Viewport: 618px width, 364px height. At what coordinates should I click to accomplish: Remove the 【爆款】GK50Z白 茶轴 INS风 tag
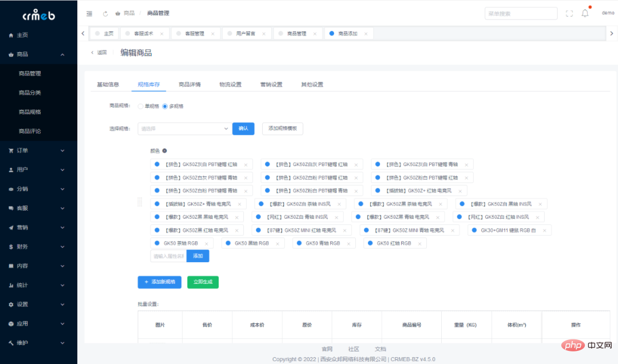339,204
